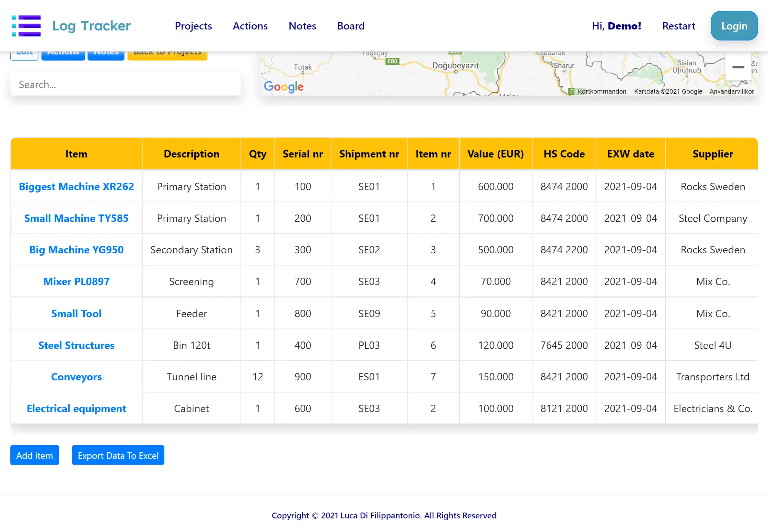
Task: Open Notes from the top navigation
Action: point(302,26)
